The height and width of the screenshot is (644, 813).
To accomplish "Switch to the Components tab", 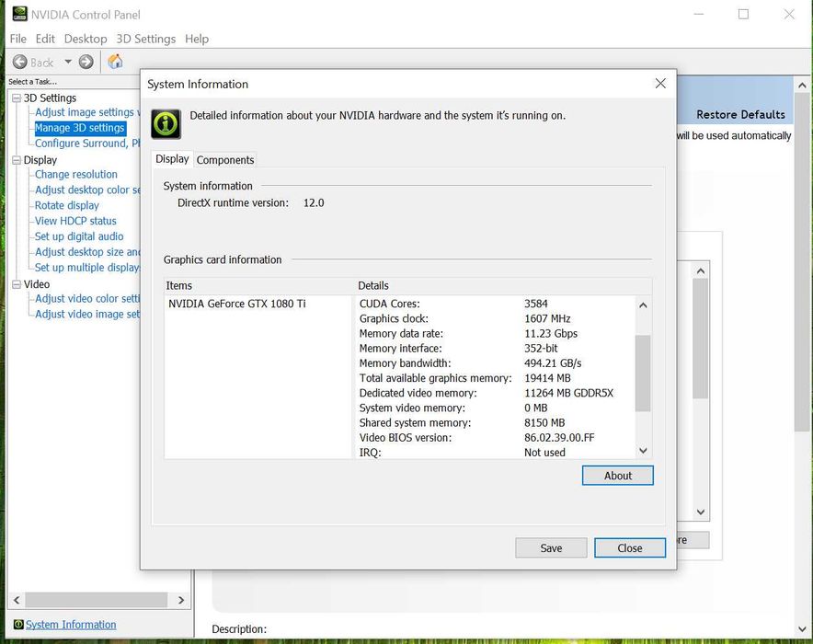I will point(225,160).
